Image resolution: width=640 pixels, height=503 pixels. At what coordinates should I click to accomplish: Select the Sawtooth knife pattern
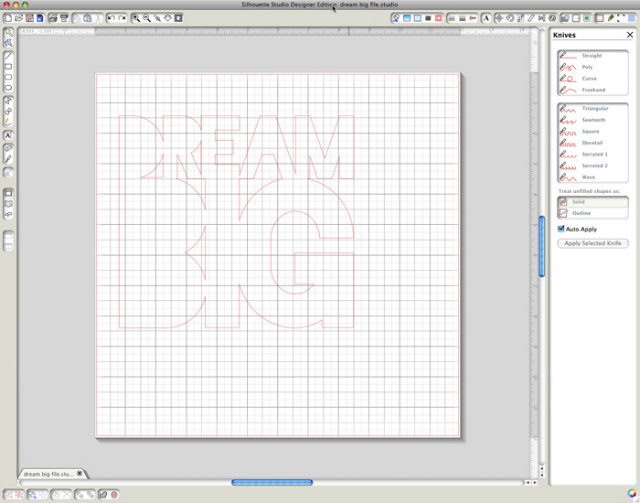(593, 120)
